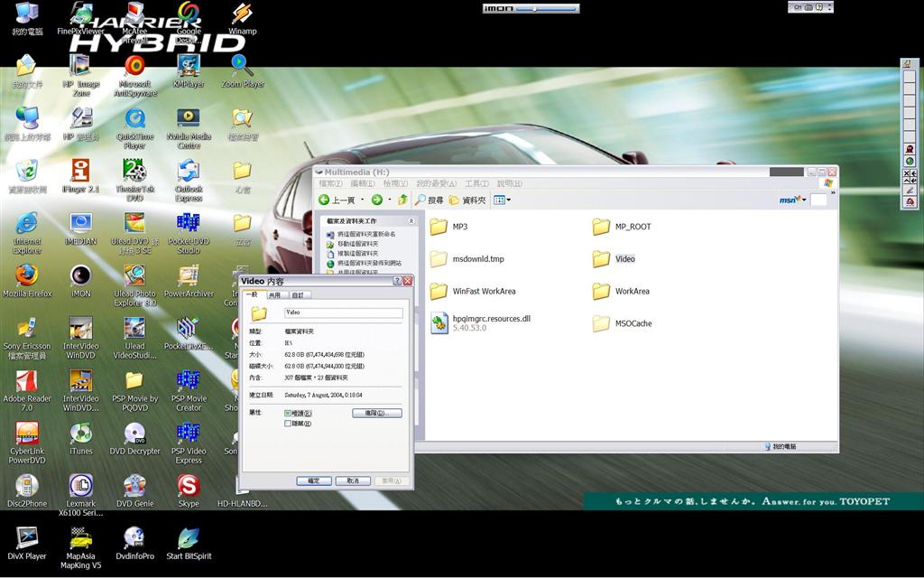Click the Advanced (進階) attributes button
924x578 pixels.
coord(376,413)
